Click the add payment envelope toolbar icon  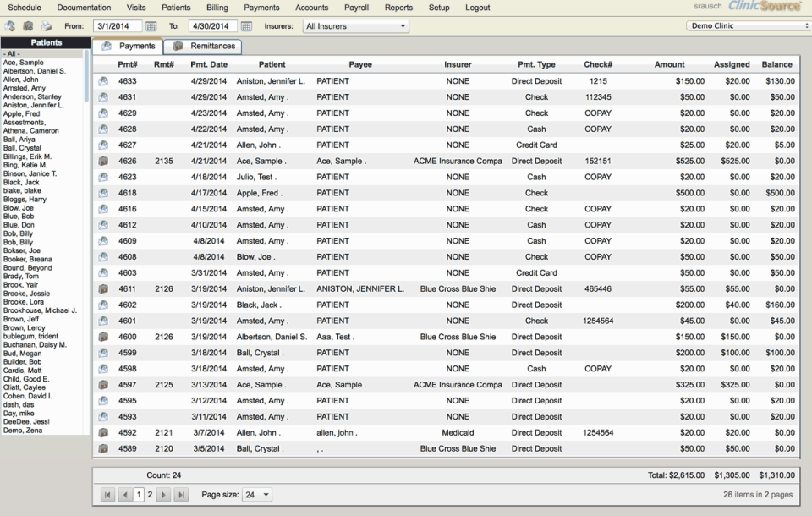[10, 26]
